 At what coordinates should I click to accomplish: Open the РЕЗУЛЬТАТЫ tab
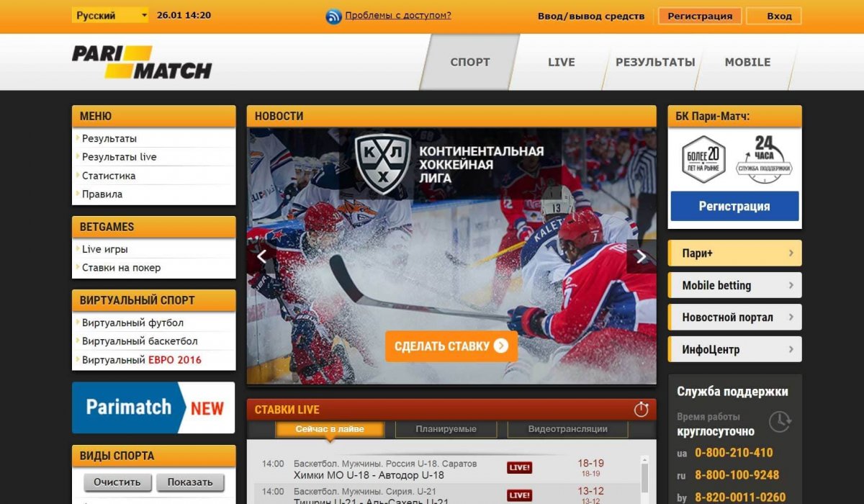point(655,62)
